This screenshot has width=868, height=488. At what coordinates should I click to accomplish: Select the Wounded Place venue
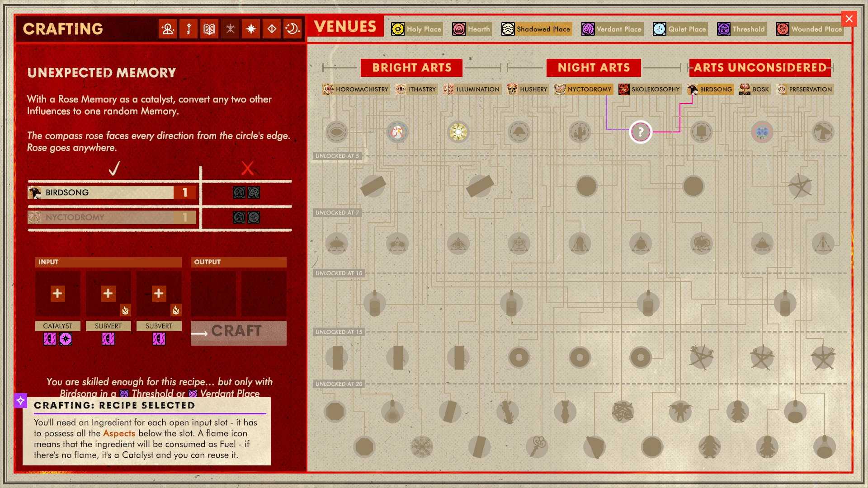pyautogui.click(x=809, y=29)
